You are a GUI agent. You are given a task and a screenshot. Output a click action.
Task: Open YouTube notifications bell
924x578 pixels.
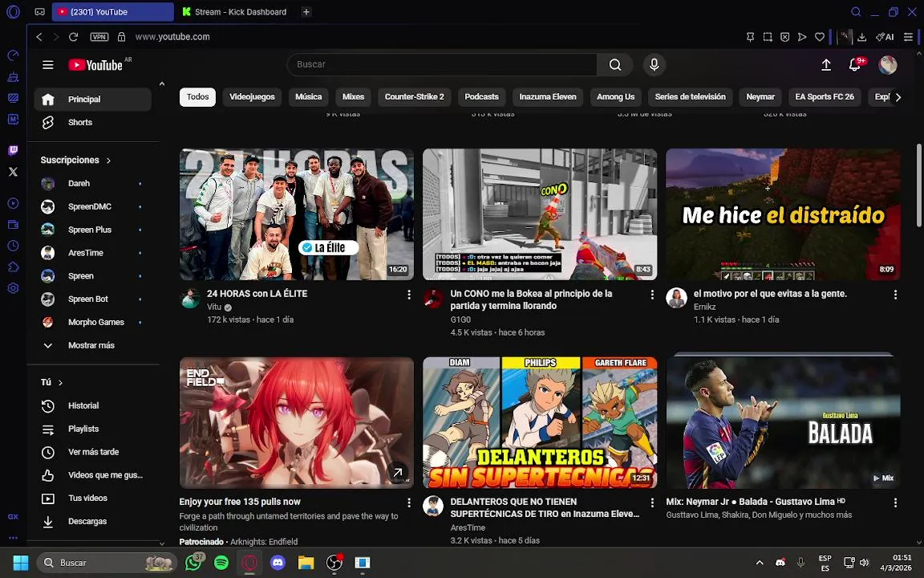(855, 65)
